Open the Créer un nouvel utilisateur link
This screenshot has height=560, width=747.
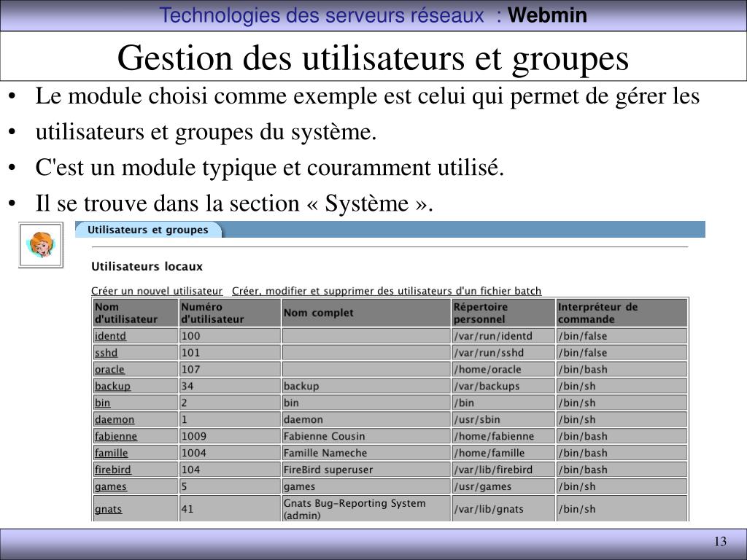[x=157, y=290]
